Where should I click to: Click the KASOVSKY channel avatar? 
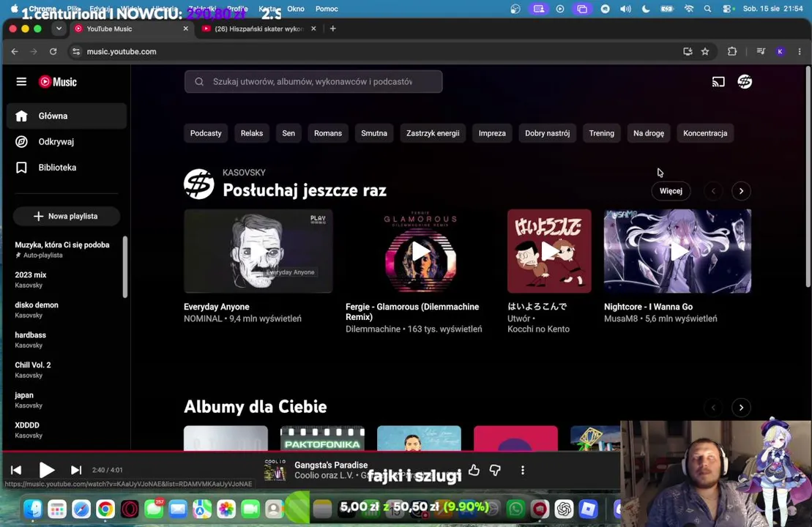pos(199,184)
